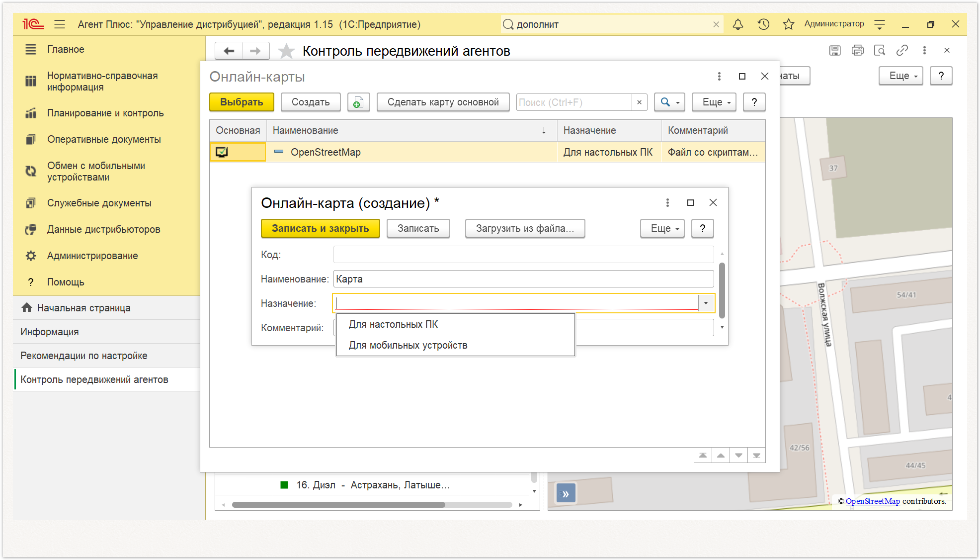Add page to favorites via grey star
This screenshot has width=980, height=560.
286,51
